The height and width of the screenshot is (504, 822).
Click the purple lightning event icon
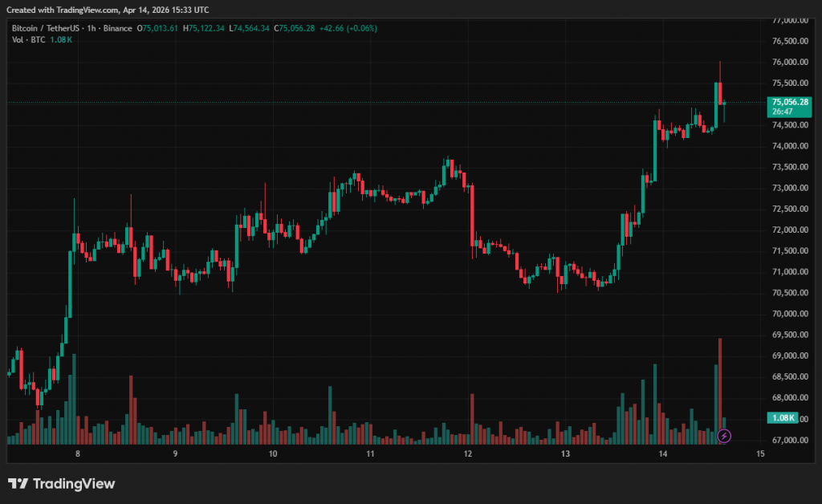click(x=724, y=436)
